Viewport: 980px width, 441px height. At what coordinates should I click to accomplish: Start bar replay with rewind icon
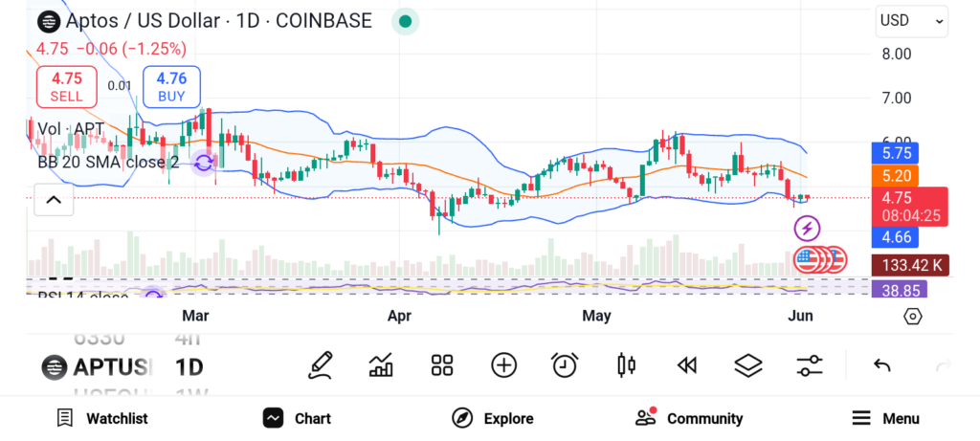point(687,365)
